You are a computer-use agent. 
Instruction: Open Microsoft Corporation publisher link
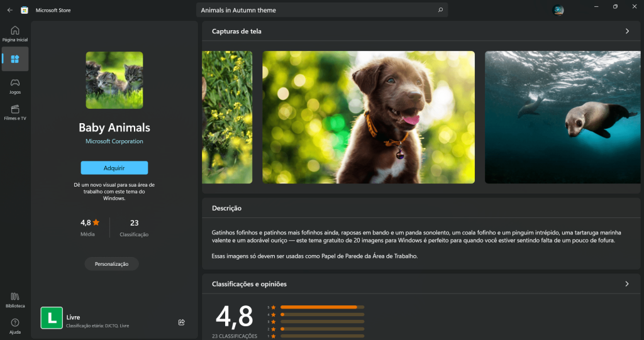[x=114, y=141]
